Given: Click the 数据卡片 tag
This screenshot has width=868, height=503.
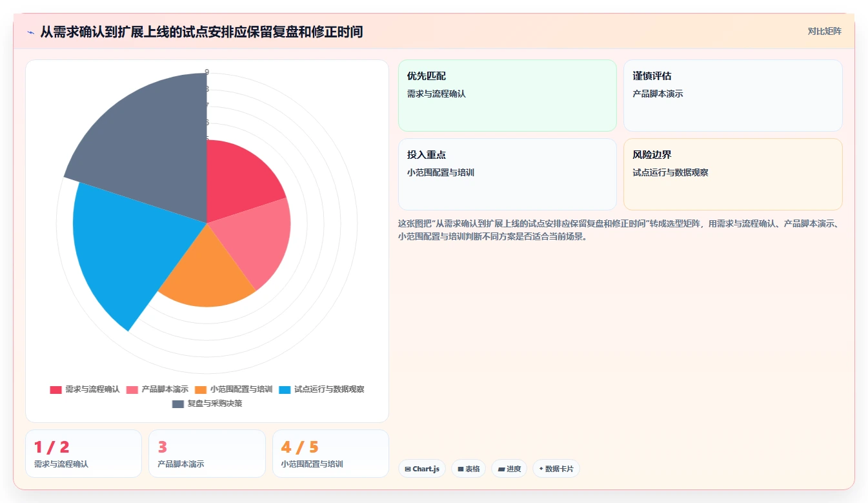Looking at the screenshot, I should pos(556,469).
